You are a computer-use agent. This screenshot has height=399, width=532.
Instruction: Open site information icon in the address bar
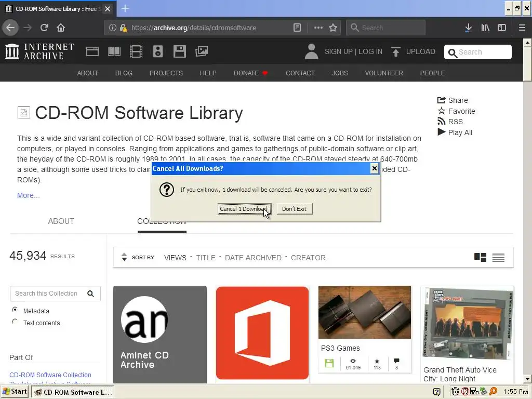point(113,28)
